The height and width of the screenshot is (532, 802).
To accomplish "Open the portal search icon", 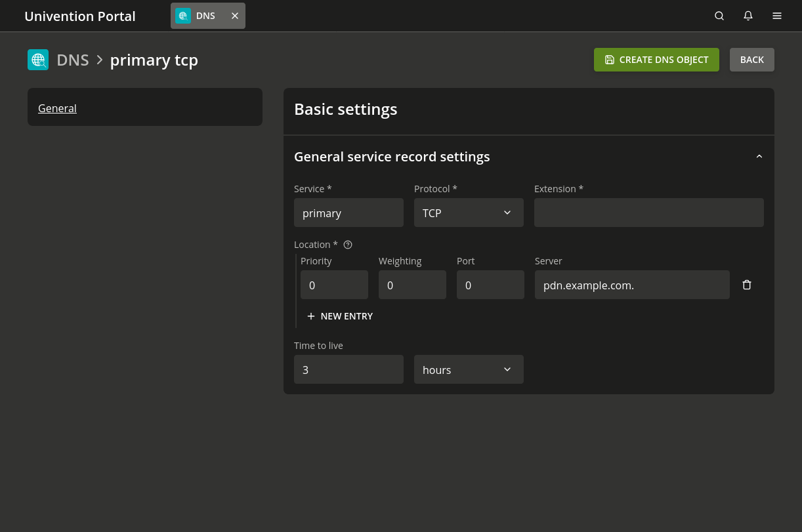I will coord(719,16).
